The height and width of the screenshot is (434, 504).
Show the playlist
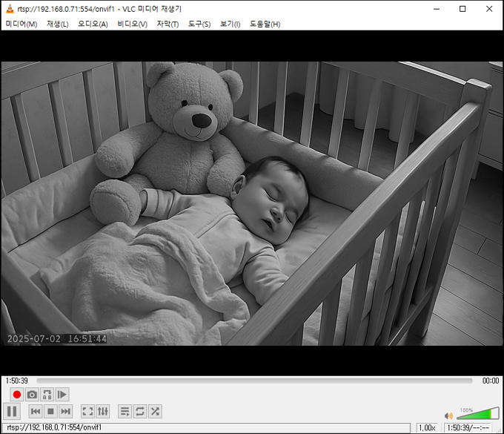pyautogui.click(x=125, y=411)
